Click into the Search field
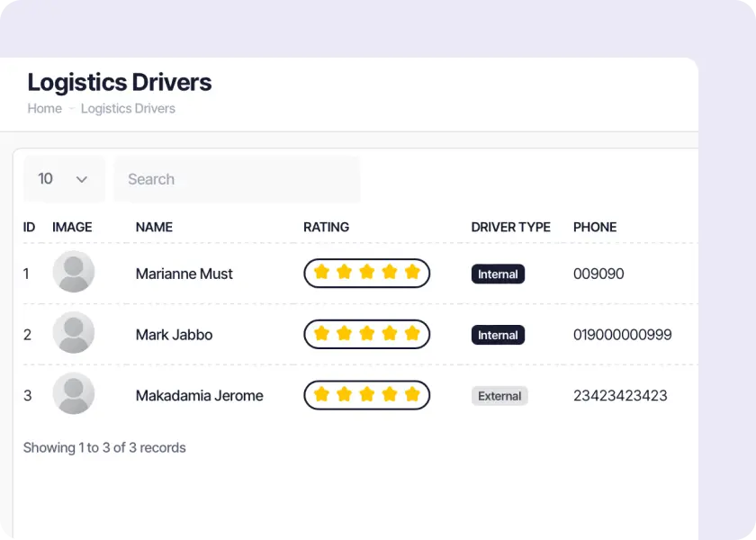Viewport: 756px width, 540px height. point(237,179)
